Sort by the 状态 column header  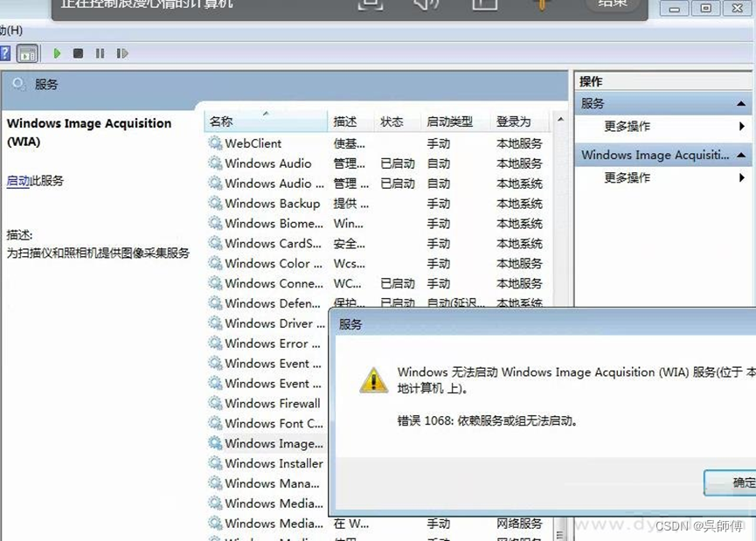tap(398, 121)
